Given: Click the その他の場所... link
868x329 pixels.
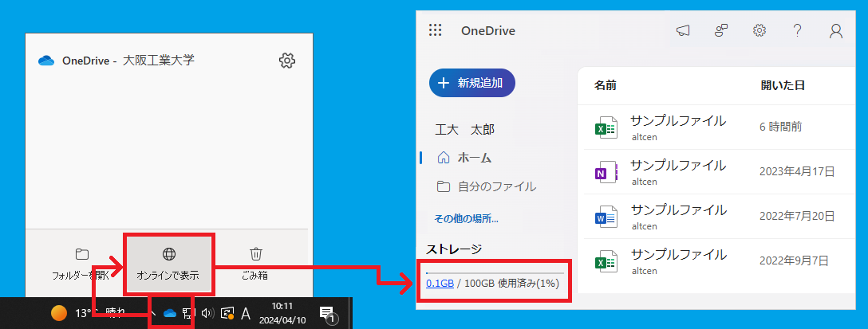Looking at the screenshot, I should click(466, 218).
